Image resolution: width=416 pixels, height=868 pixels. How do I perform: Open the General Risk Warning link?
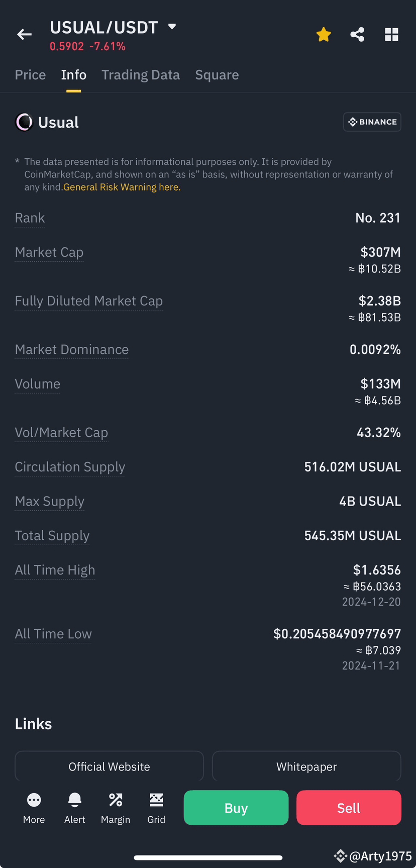point(122,187)
